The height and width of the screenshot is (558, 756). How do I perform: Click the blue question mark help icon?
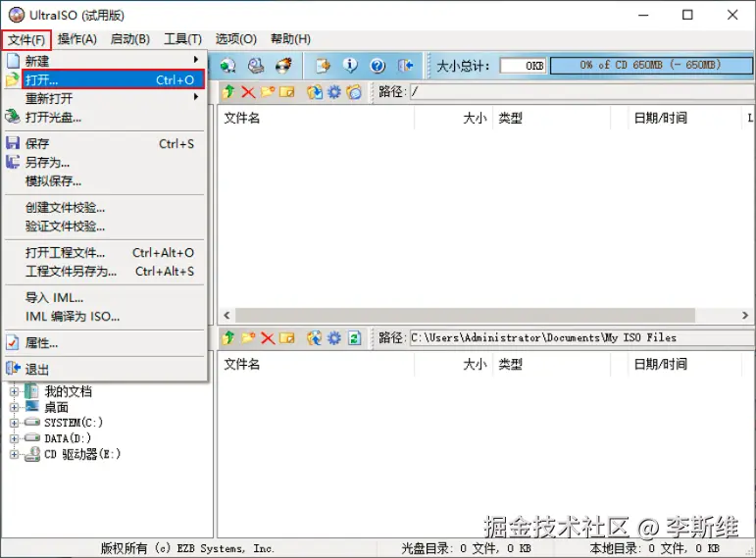[x=378, y=66]
